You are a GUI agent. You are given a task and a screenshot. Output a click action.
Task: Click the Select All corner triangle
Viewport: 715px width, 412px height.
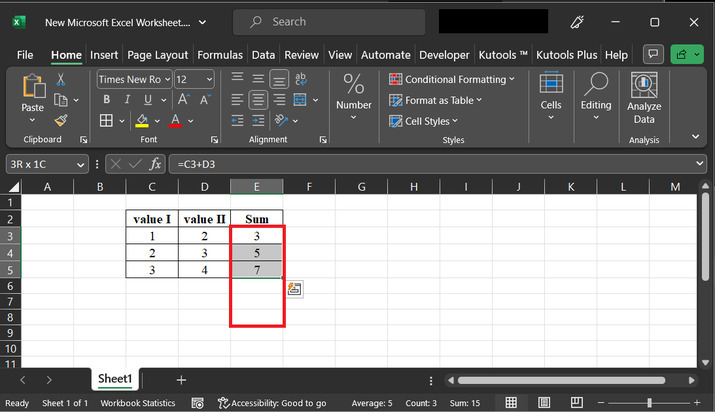(x=14, y=187)
